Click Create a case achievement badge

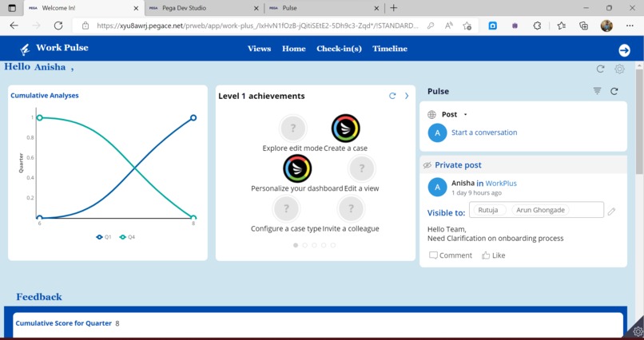(x=345, y=128)
